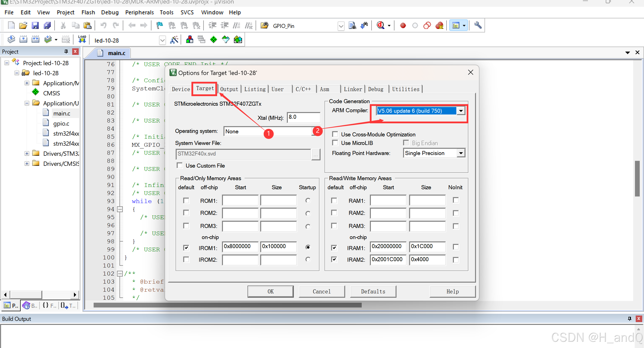The width and height of the screenshot is (644, 348).
Task: Click the Incremental Find binoculars icon
Action: click(x=364, y=25)
